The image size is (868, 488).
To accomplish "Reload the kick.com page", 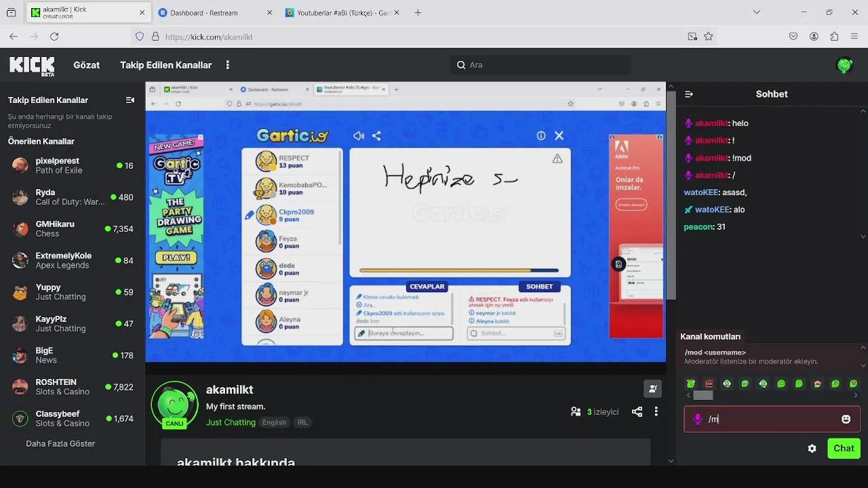I will pyautogui.click(x=54, y=37).
